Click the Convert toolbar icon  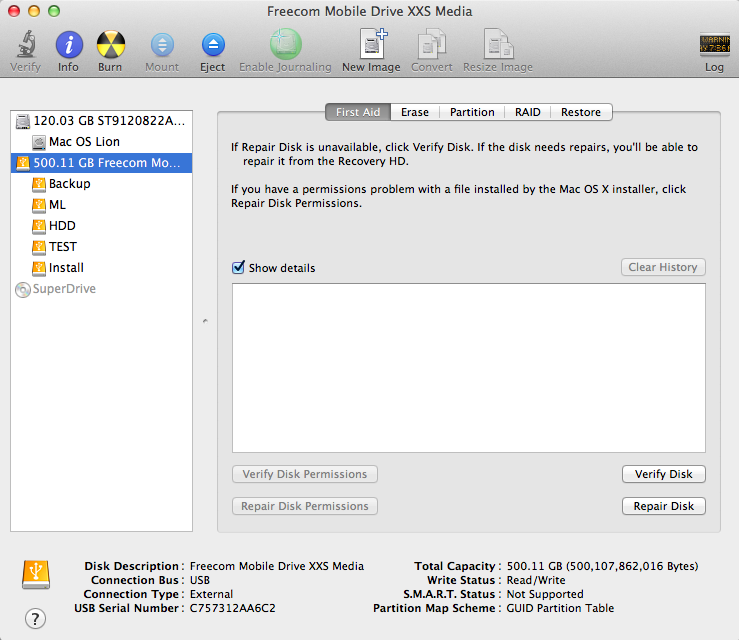(432, 44)
